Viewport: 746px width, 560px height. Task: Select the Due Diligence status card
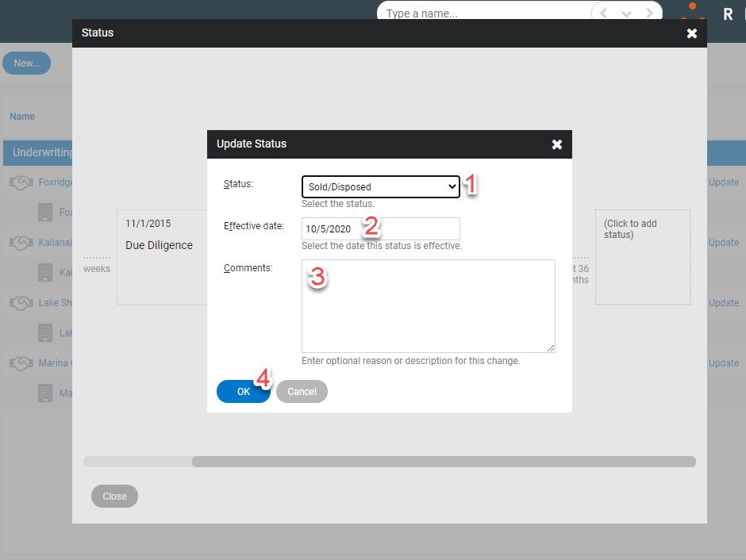pyautogui.click(x=162, y=257)
